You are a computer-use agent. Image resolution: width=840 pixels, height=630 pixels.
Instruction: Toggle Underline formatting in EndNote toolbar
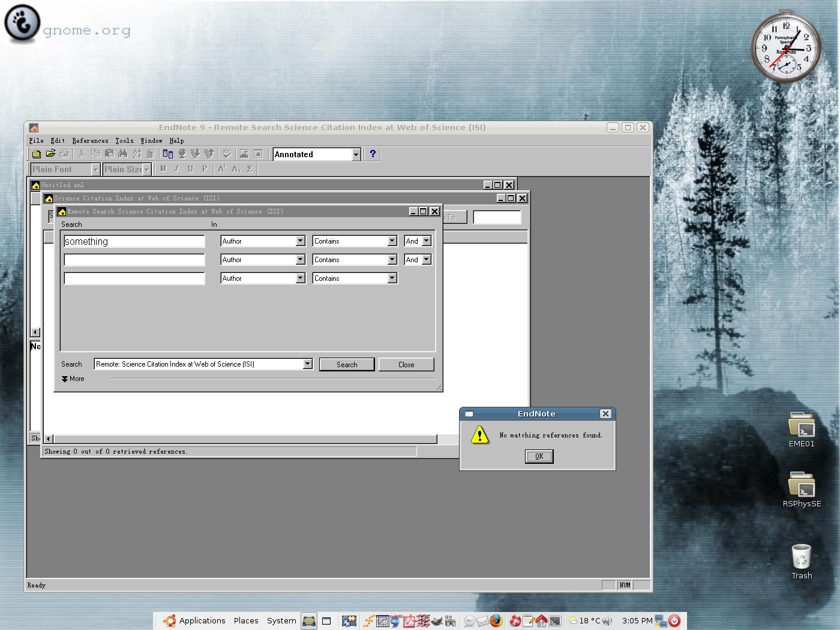[191, 169]
